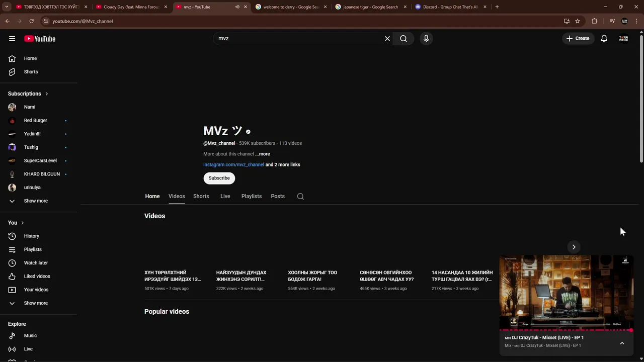Open the notifications bell
The image size is (644, 362).
click(x=604, y=39)
